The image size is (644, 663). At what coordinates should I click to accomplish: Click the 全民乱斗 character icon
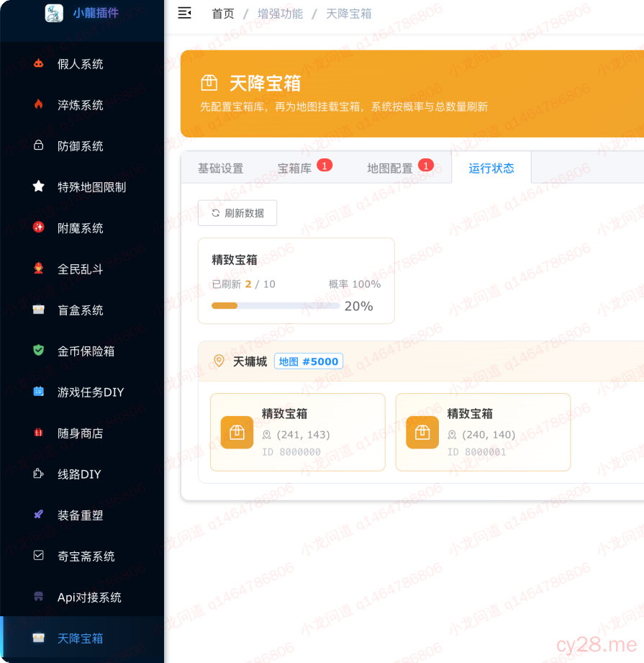pyautogui.click(x=38, y=269)
